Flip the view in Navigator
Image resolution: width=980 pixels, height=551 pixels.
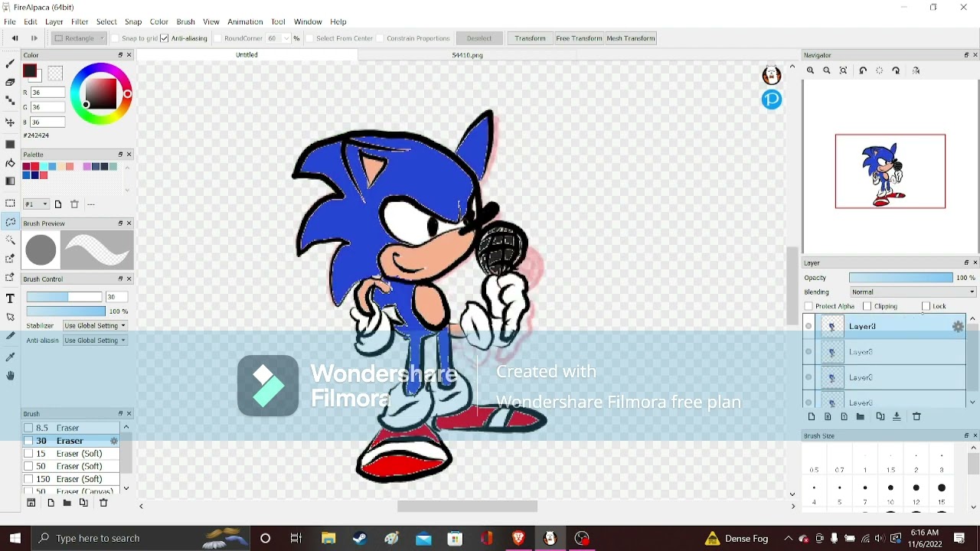click(x=916, y=70)
